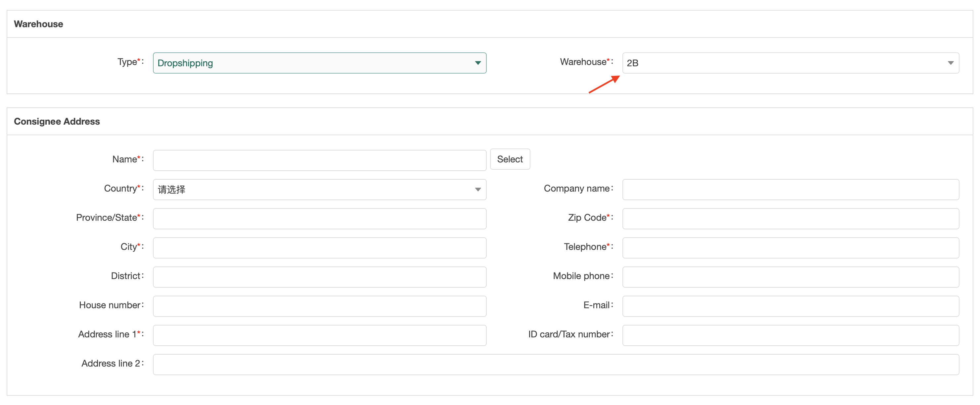
Task: Open the Warehouse dropdown showing 2B
Action: (x=791, y=63)
